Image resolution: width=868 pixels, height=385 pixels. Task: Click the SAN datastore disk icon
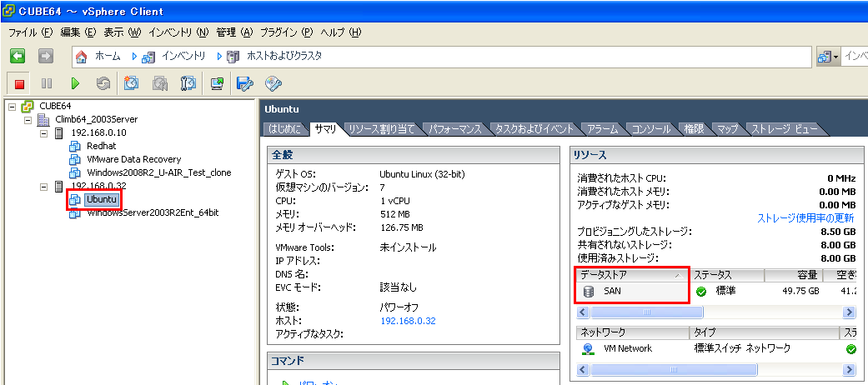[x=589, y=292]
